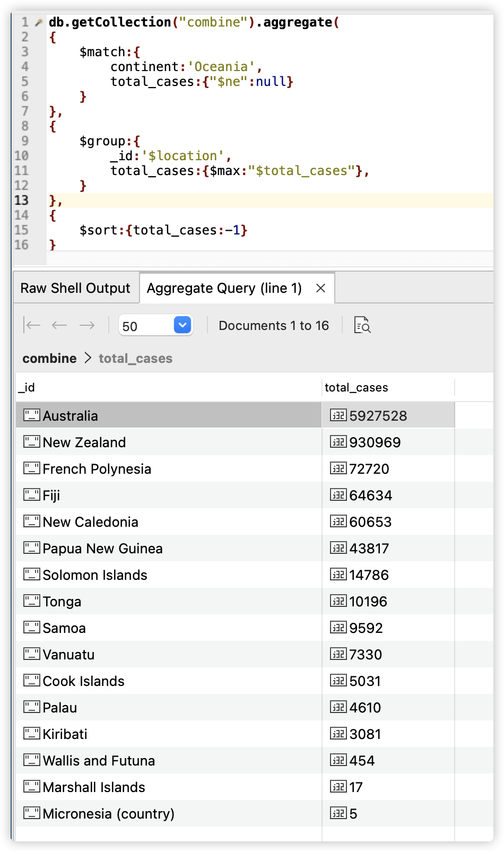The width and height of the screenshot is (504, 852).
Task: Go to previous page arrow
Action: pos(59,325)
